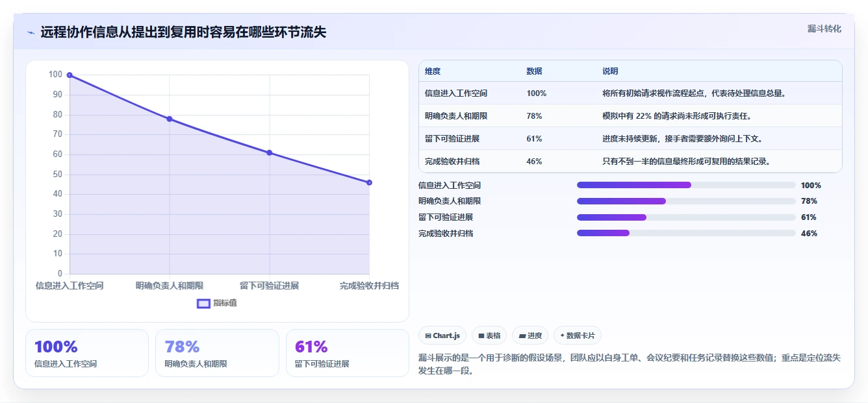Click the chart point at 信息进入工作空间 (100)
The image size is (868, 403).
click(x=70, y=75)
